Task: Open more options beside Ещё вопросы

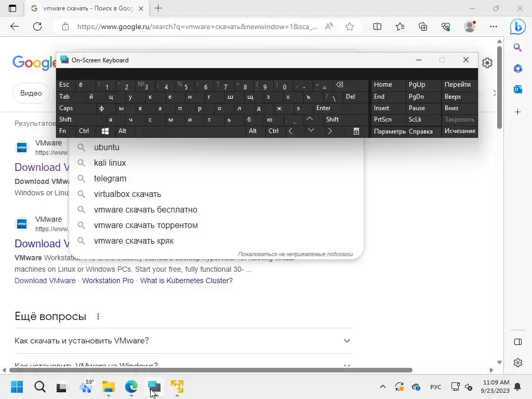Action: 98,316
